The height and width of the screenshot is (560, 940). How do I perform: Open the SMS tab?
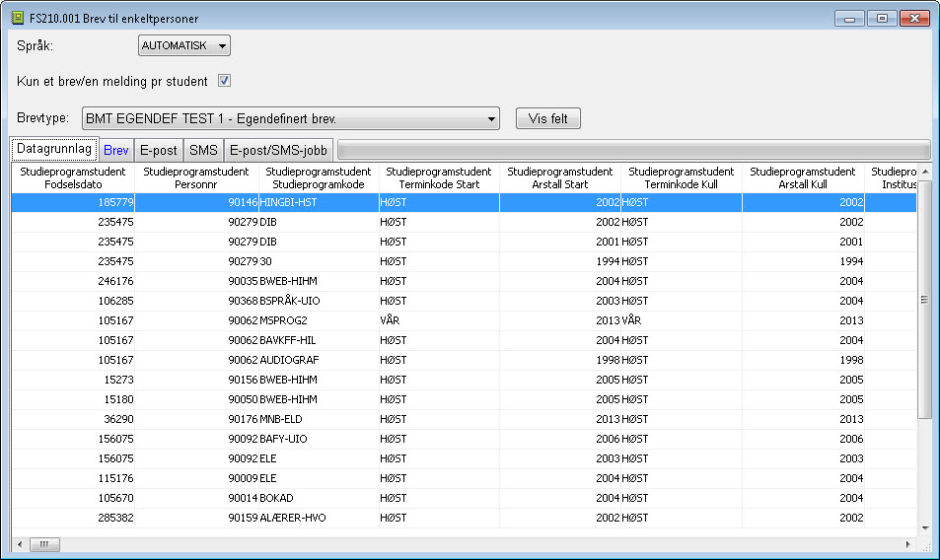[203, 150]
